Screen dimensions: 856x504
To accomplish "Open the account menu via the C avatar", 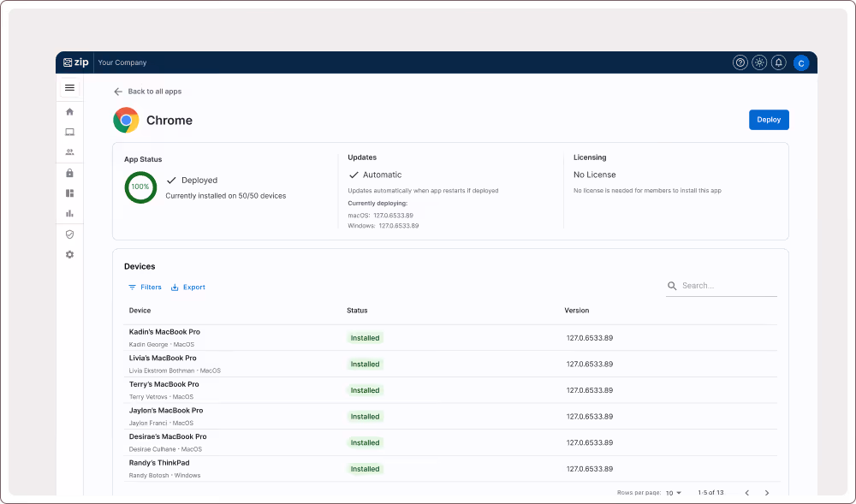I will click(801, 62).
